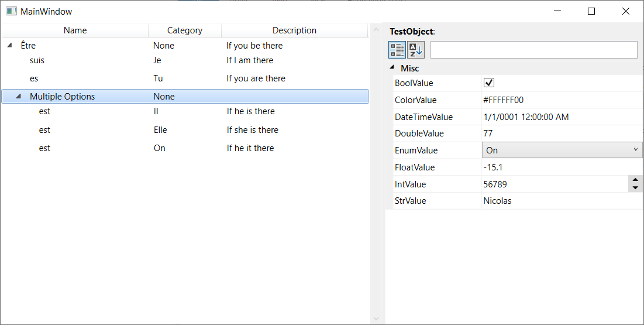Focus the property grid search box
Image resolution: width=644 pixels, height=325 pixels.
click(x=533, y=50)
